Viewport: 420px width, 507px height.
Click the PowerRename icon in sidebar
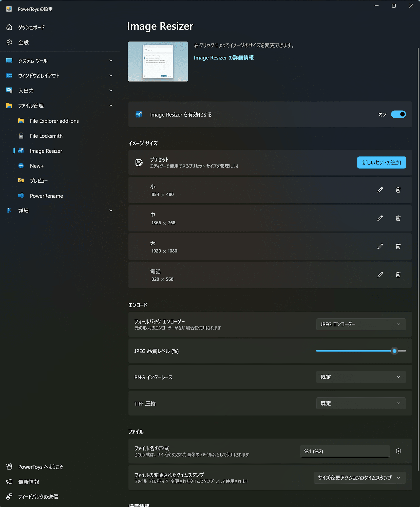(21, 196)
